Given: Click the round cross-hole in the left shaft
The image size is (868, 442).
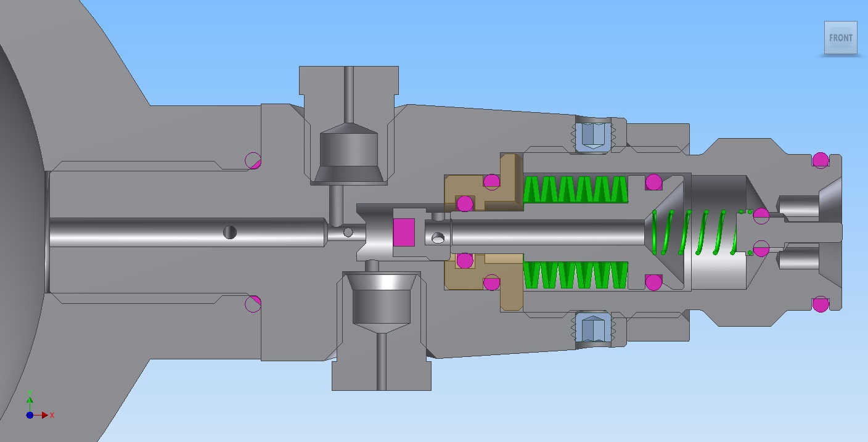Looking at the screenshot, I should coord(229,232).
